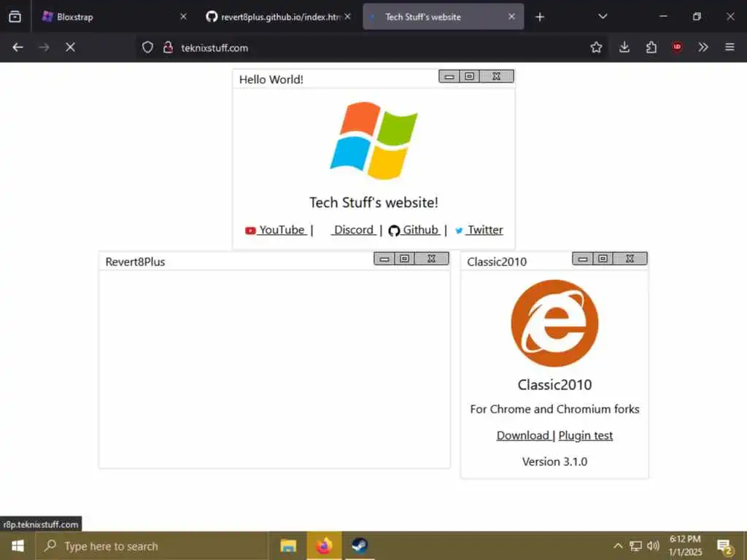Go back to the previous page
This screenshot has height=560, width=747.
18,47
